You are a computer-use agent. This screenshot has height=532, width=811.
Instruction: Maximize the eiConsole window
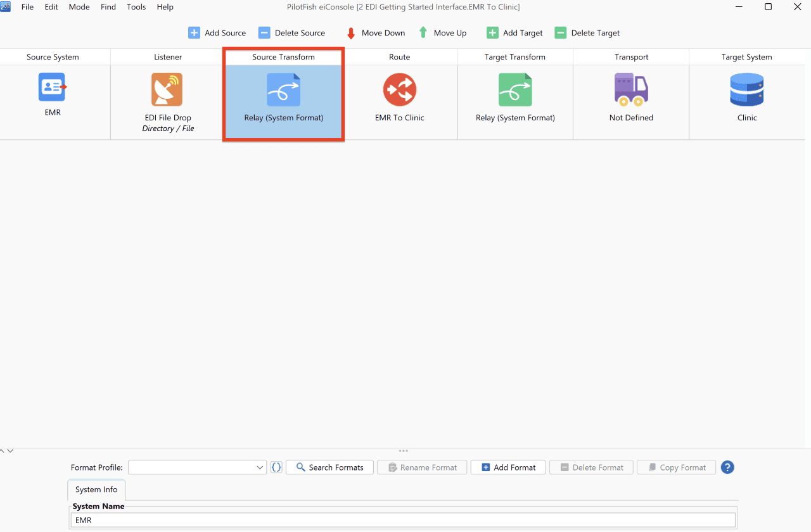coord(768,7)
